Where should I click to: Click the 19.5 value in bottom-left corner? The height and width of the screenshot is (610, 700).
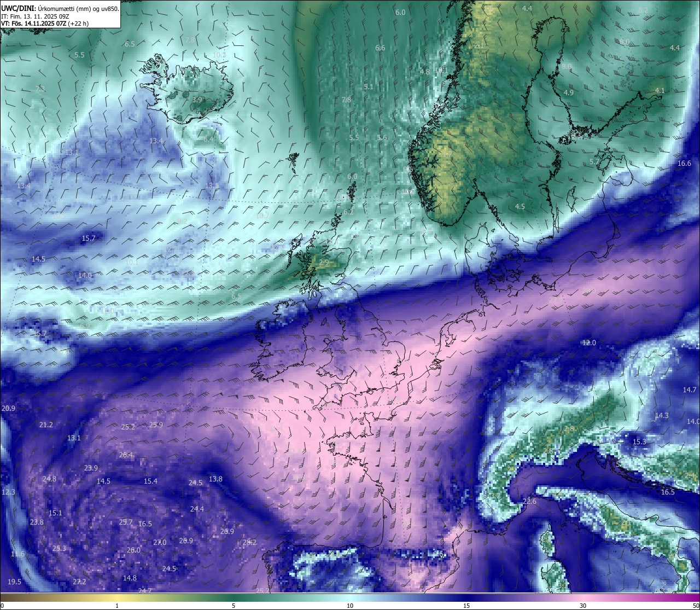[14, 582]
